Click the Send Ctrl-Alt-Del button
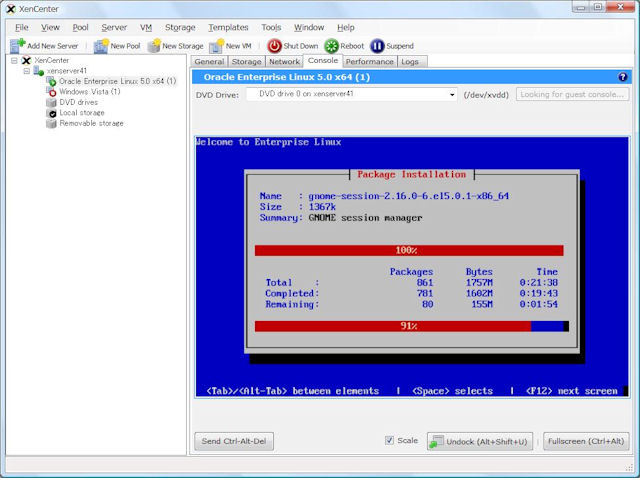Viewport: 640px width, 478px height. pos(234,441)
